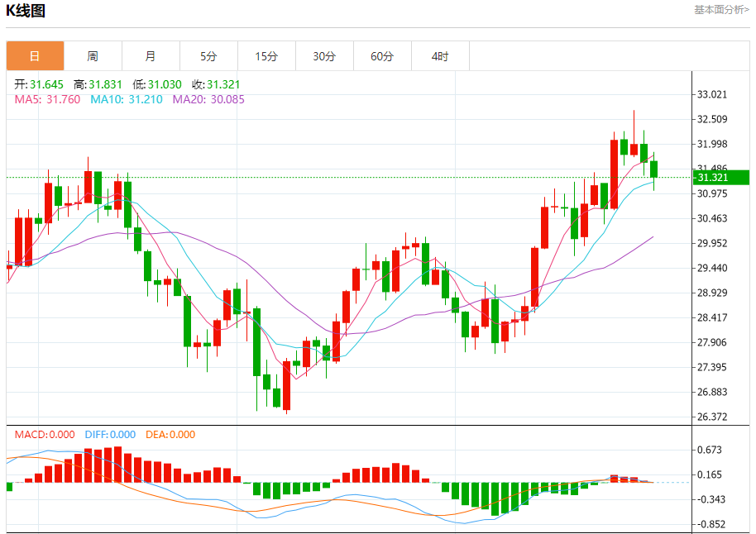Click the 32.509 price axis label

tap(712, 119)
